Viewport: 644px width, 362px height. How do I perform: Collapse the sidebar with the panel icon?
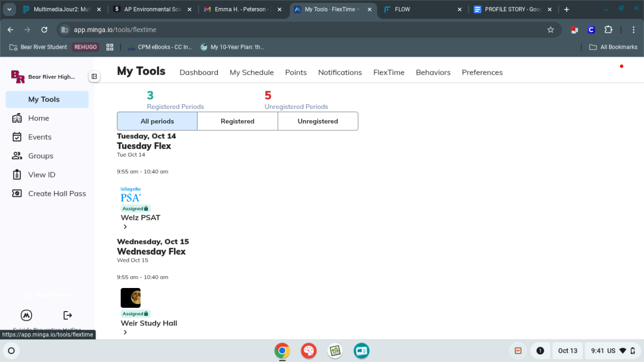tap(94, 77)
